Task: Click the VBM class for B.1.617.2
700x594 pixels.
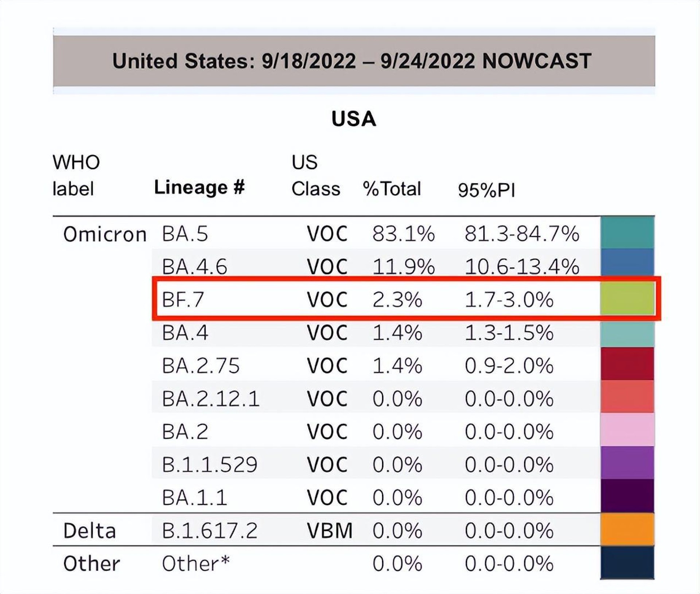Action: coord(330,531)
